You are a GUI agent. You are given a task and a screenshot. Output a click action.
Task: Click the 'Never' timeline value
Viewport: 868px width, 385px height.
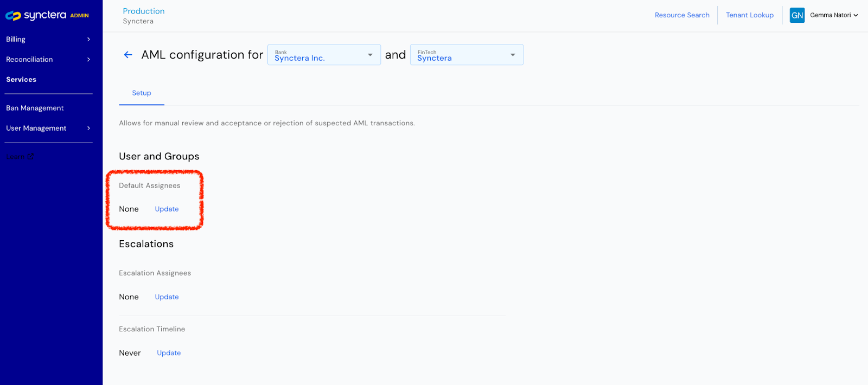(x=130, y=352)
